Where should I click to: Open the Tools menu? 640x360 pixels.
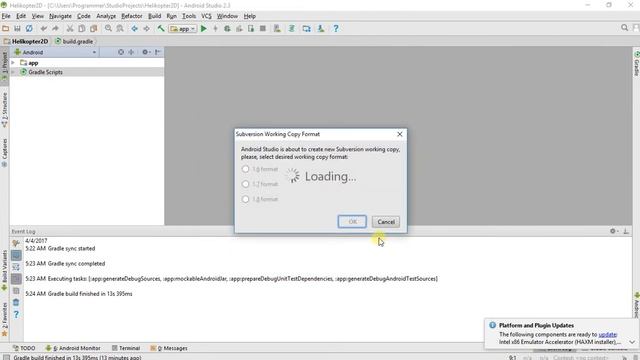pyautogui.click(x=189, y=16)
